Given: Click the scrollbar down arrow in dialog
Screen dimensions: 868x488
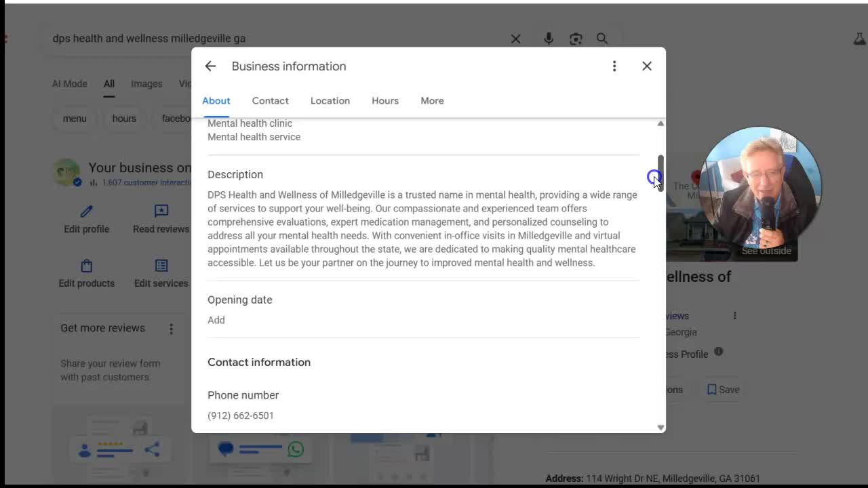Looking at the screenshot, I should pos(660,428).
